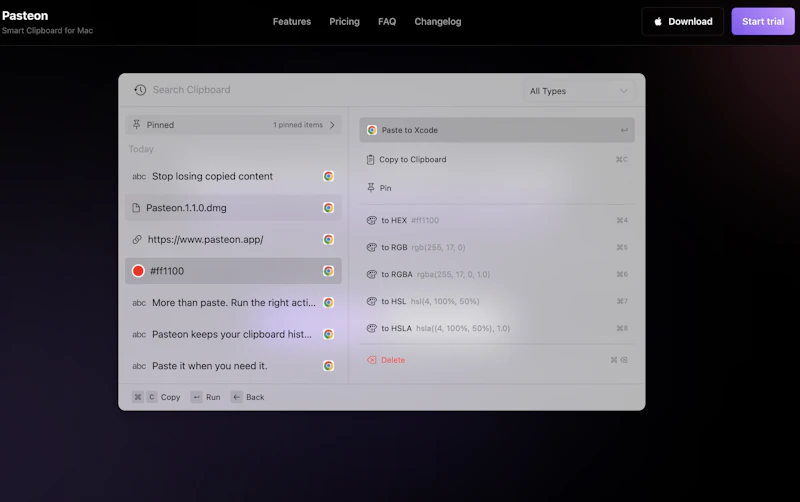
Task: Select 'Paste it when you need it.' entry
Action: [233, 366]
